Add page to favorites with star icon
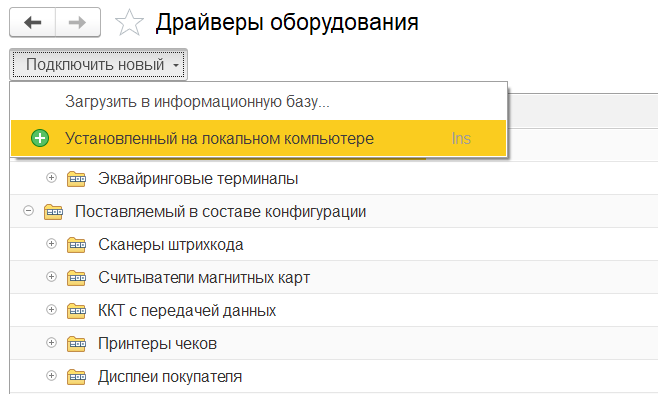This screenshot has height=394, width=658. pos(129,23)
